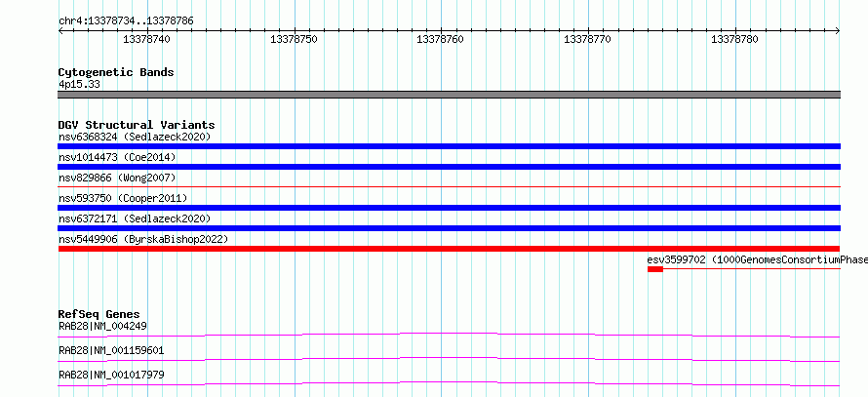Click the magenta intron line of NM_001017979
The width and height of the screenshot is (868, 397).
[449, 383]
